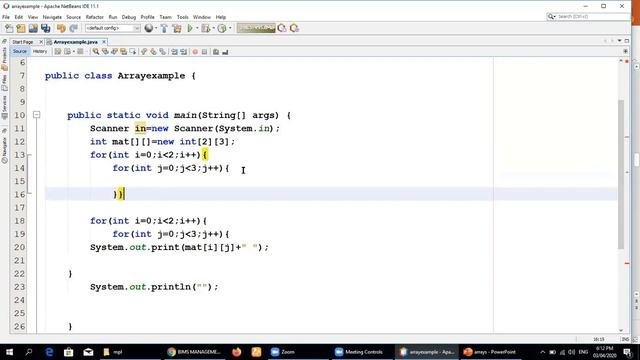Close the Start Page tab
640x360 pixels.
click(41, 42)
